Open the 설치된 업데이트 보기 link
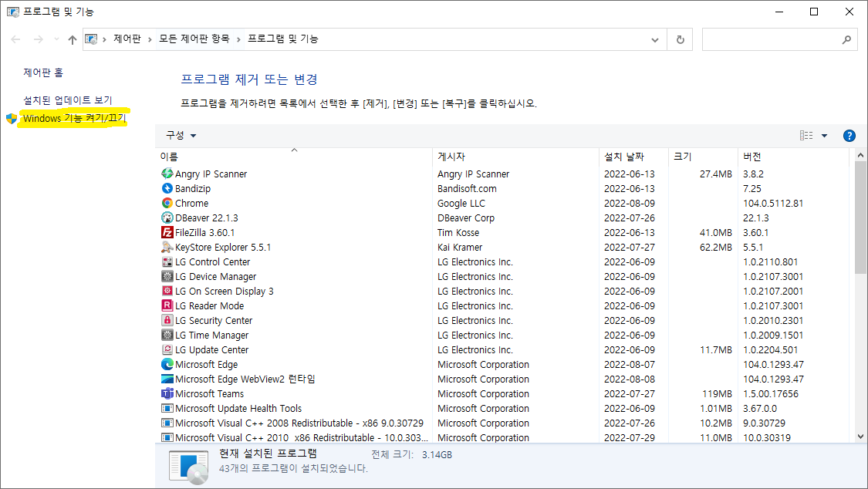The width and height of the screenshot is (868, 489). point(68,100)
